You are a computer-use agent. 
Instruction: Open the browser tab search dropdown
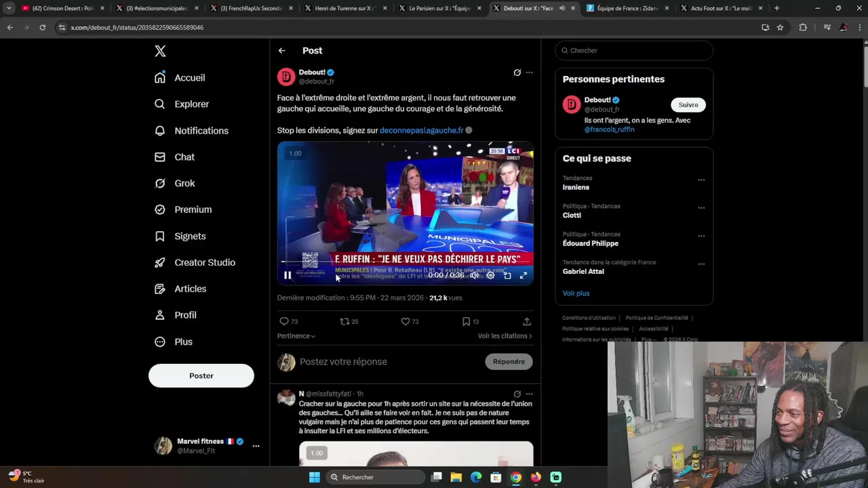pyautogui.click(x=9, y=8)
